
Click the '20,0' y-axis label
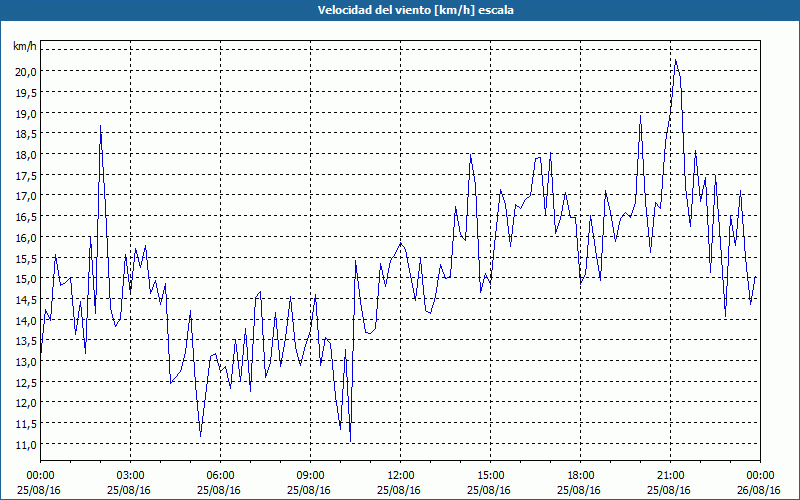click(x=26, y=72)
